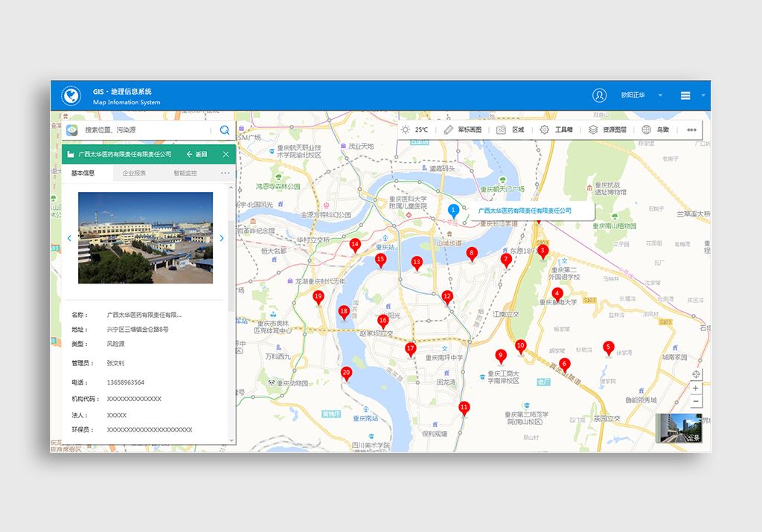
Task: Select red map marker 17
Action: [411, 349]
